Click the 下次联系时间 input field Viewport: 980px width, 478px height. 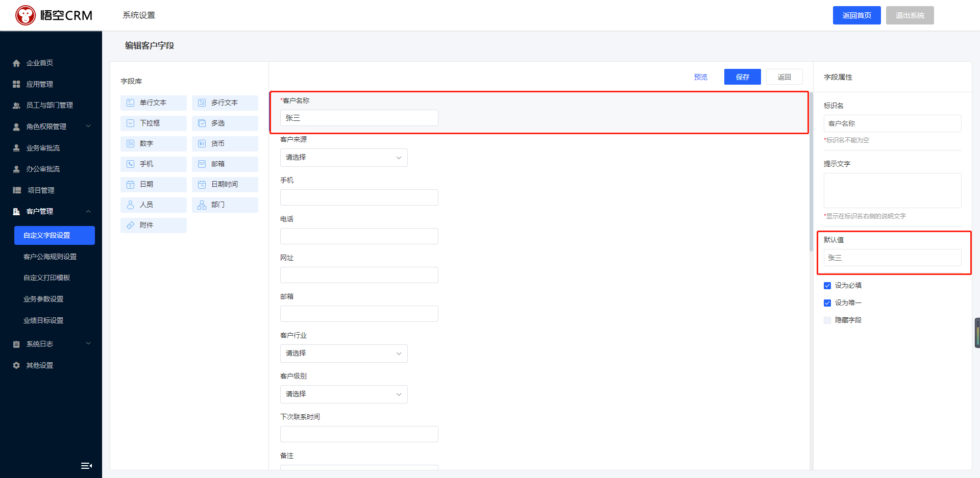pos(359,434)
